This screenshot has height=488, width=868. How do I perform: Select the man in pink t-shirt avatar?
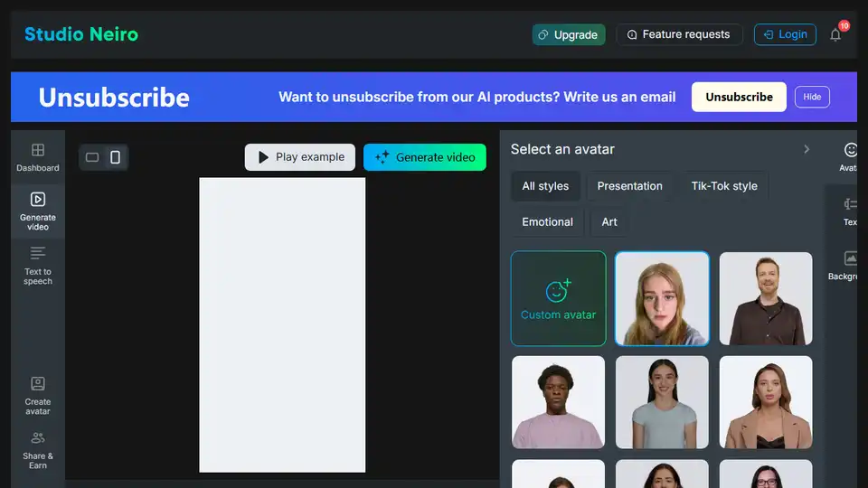coord(558,402)
